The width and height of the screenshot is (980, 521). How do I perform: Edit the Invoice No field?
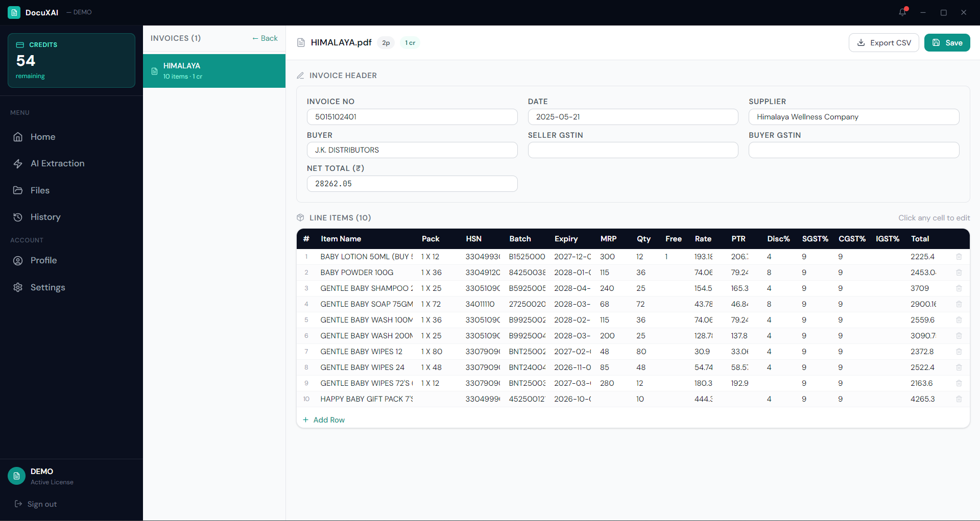[412, 117]
